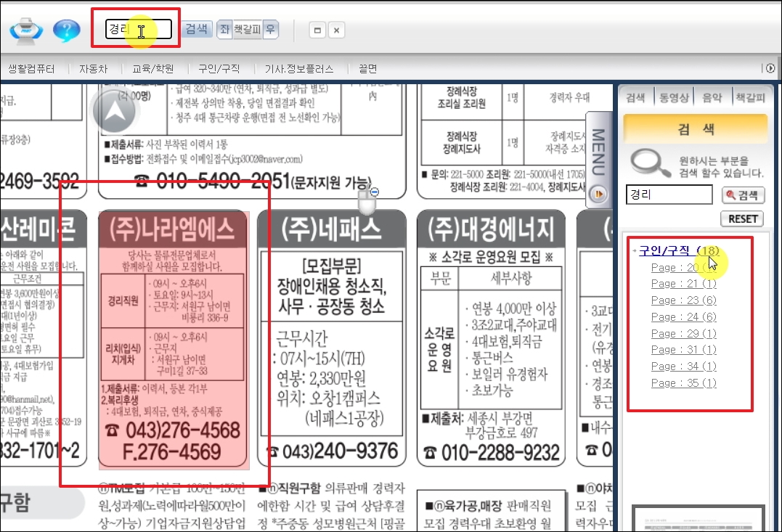Click the 좌 bookmark-left button
The image size is (782, 532).
pyautogui.click(x=224, y=30)
